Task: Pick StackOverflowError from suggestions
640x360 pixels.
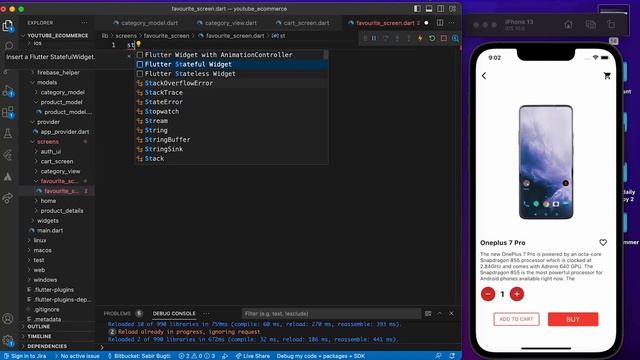Action: pyautogui.click(x=231, y=83)
